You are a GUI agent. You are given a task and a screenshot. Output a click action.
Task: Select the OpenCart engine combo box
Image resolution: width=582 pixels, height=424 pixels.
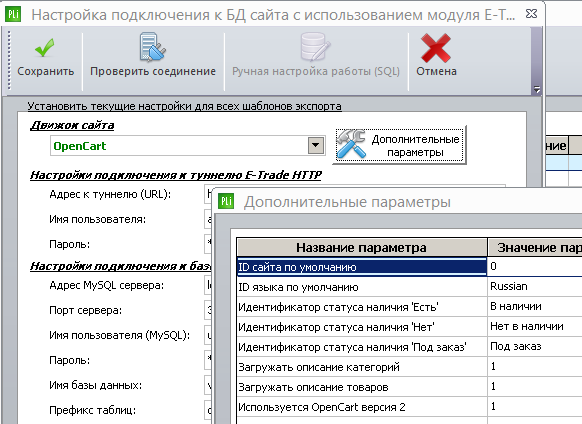point(187,146)
